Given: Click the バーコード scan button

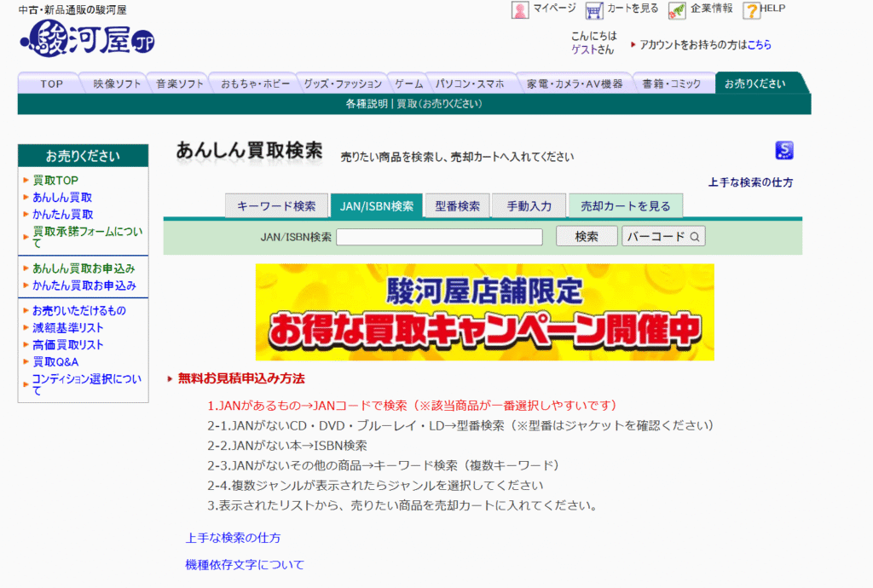Looking at the screenshot, I should [663, 236].
